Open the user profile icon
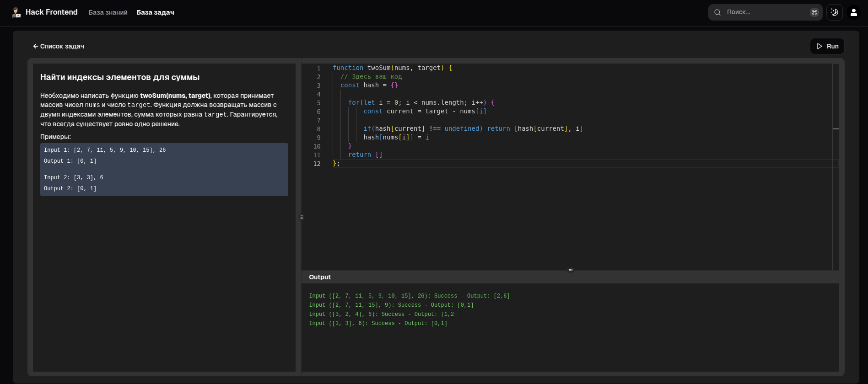 click(853, 12)
